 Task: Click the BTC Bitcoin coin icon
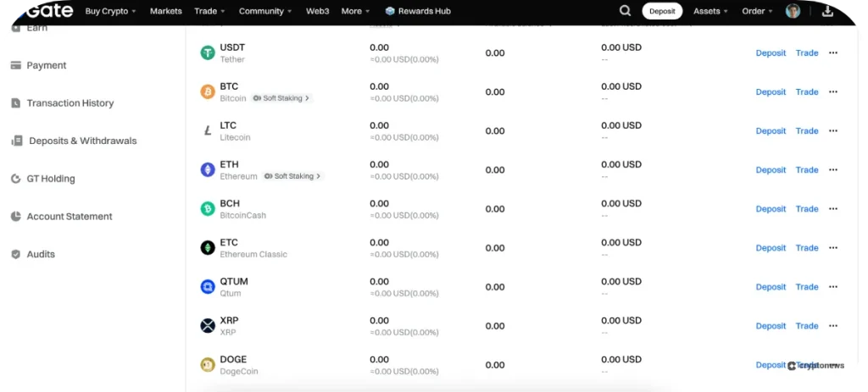pos(208,91)
